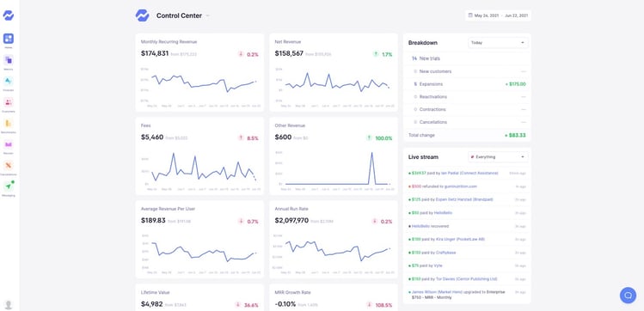The image size is (644, 311).
Task: Click the Other Revenue 100.0% badge
Action: 379,137
